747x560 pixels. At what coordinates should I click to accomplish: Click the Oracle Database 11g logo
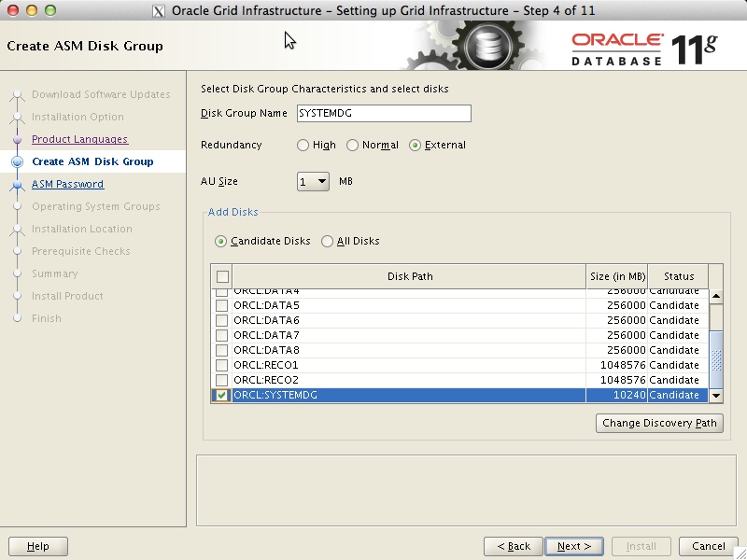tap(643, 48)
